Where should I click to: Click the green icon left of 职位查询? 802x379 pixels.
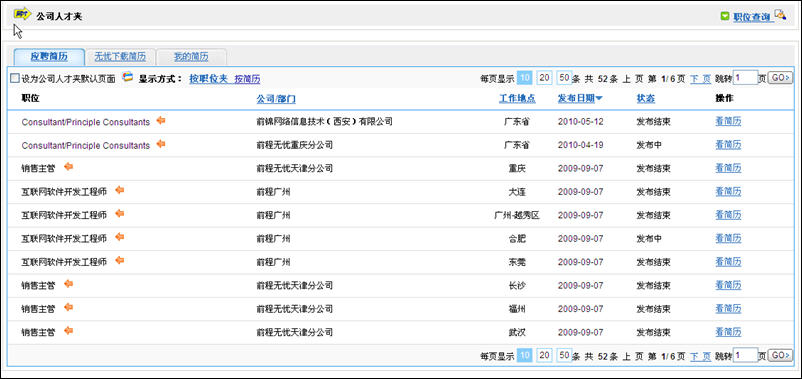[x=725, y=16]
